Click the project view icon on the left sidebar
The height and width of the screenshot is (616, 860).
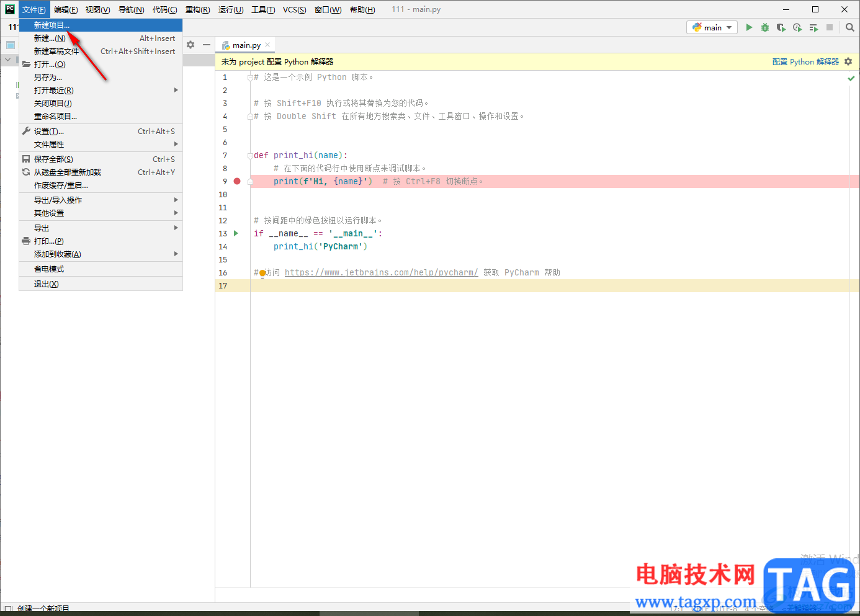coord(11,45)
